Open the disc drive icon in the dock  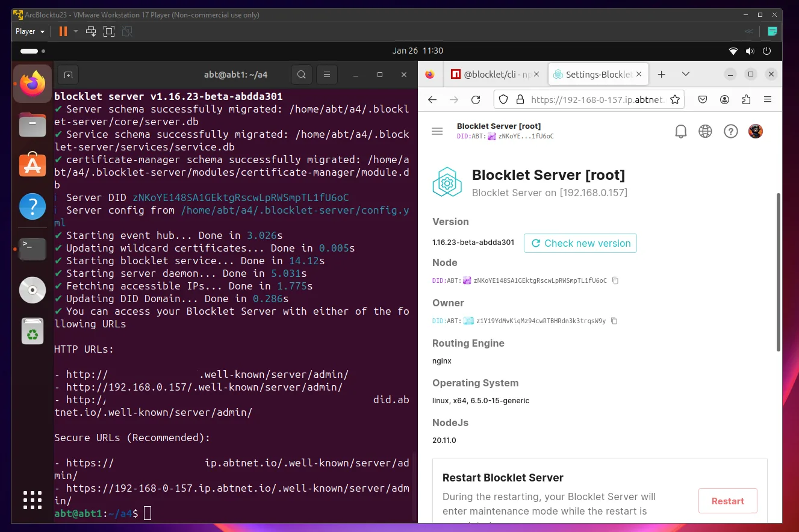pos(33,289)
